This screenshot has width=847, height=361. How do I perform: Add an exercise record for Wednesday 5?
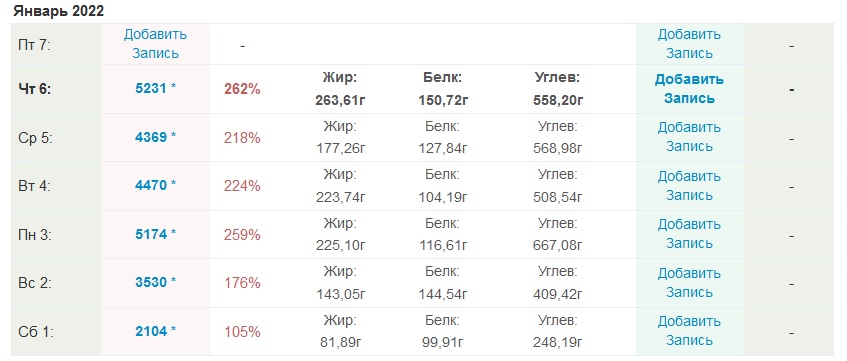689,137
